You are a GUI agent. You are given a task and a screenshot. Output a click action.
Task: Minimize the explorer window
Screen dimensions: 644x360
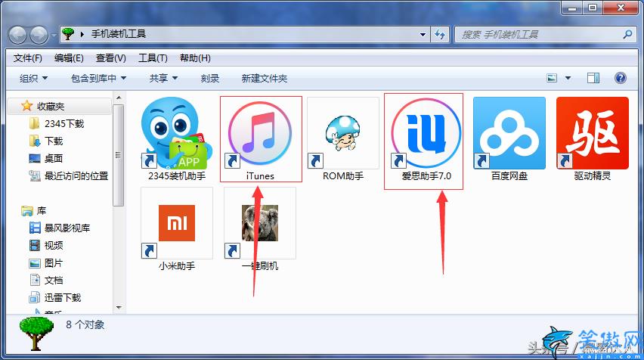click(572, 7)
